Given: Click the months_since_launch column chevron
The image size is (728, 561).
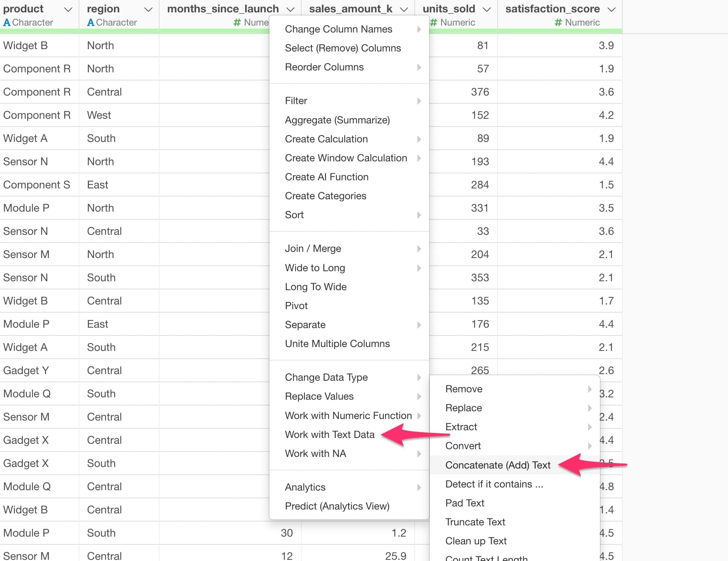Looking at the screenshot, I should [290, 9].
